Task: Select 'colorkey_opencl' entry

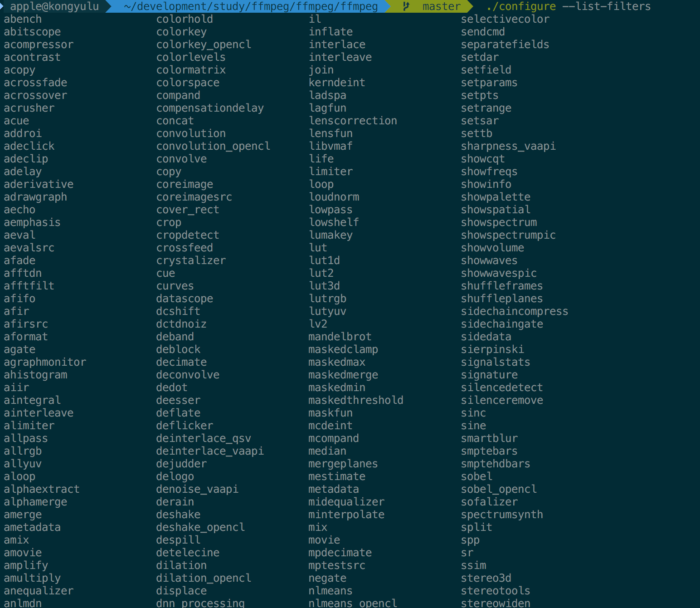Action: coord(204,44)
